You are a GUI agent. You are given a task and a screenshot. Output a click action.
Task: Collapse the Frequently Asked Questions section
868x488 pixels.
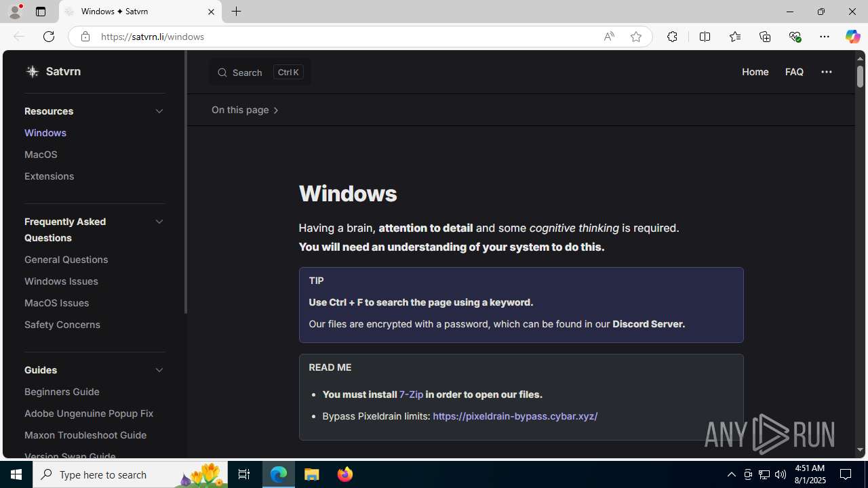point(159,222)
